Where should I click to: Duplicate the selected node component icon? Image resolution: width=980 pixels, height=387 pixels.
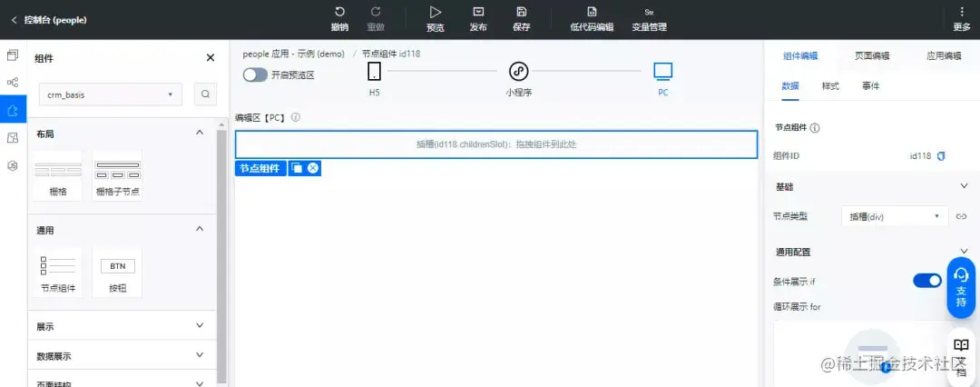[x=297, y=168]
